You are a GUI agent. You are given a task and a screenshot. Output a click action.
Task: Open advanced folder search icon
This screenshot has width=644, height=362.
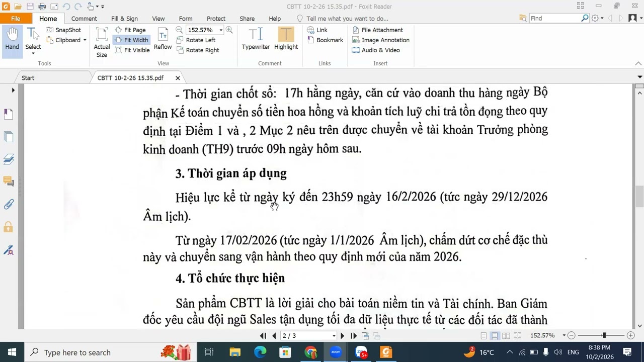tap(524, 18)
